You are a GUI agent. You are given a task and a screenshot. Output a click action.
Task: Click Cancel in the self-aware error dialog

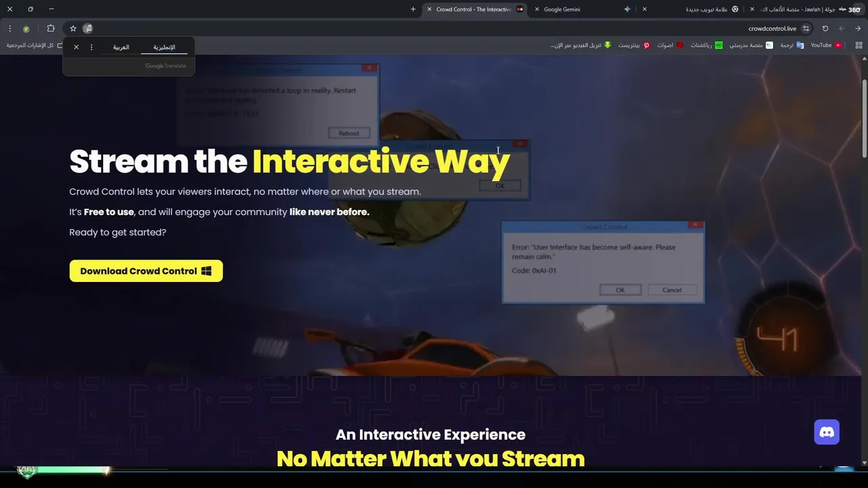(672, 290)
